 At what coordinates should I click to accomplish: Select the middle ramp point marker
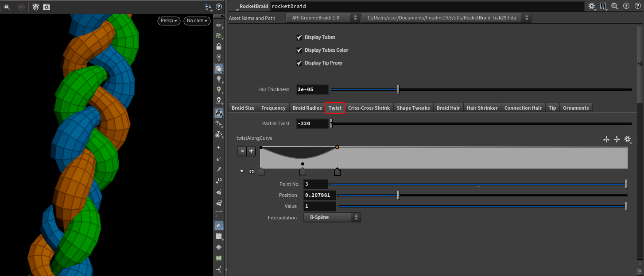point(303,171)
